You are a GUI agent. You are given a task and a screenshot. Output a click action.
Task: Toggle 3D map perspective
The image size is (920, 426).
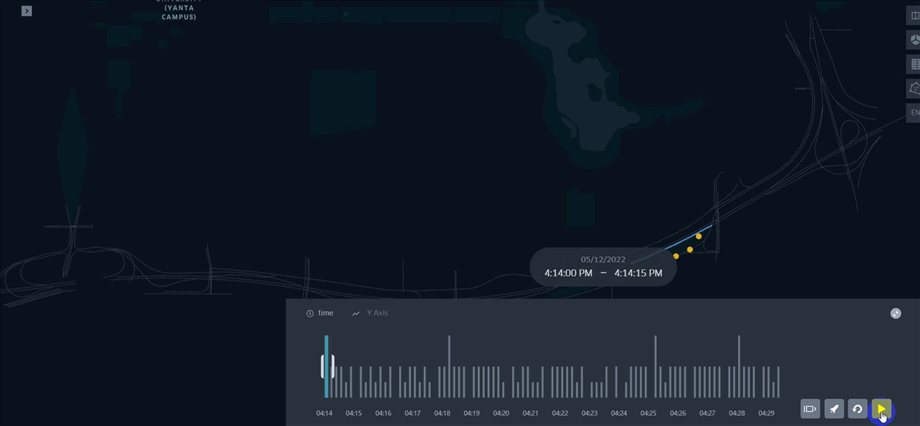(x=914, y=40)
